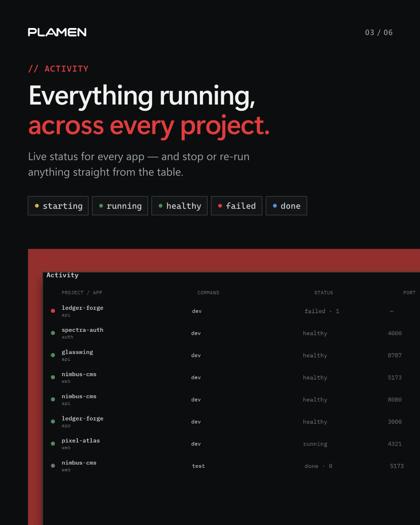Click the // ACTIVITY label
Screen dimensions: 420x525
pyautogui.click(x=58, y=69)
